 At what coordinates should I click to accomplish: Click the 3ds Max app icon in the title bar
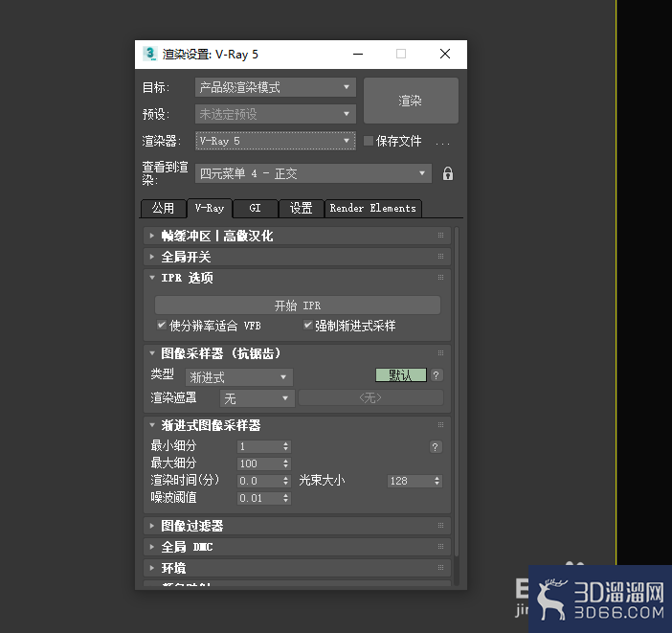[x=149, y=54]
